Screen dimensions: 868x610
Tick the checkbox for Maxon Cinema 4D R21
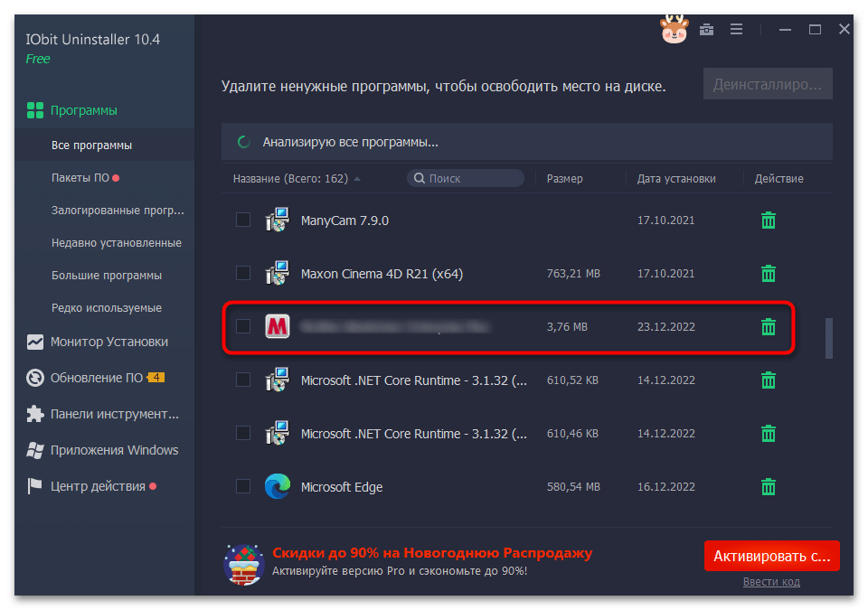pyautogui.click(x=243, y=273)
